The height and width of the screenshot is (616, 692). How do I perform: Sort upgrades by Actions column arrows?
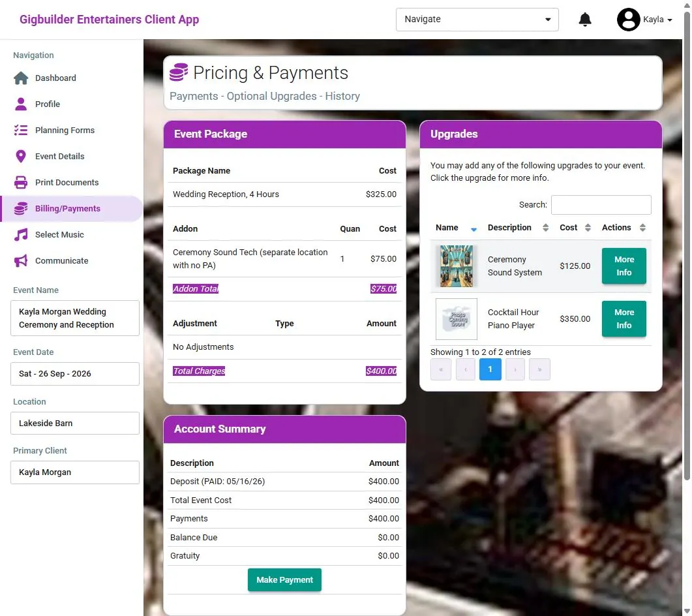[642, 228]
